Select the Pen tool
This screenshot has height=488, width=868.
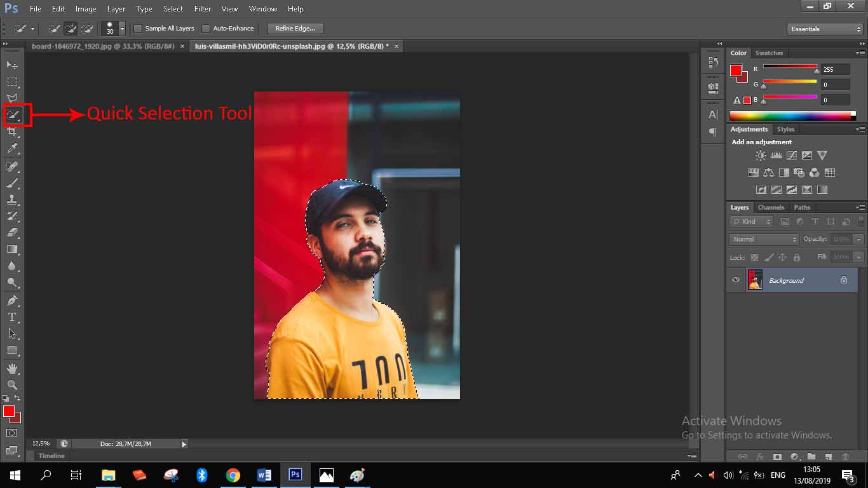(12, 300)
